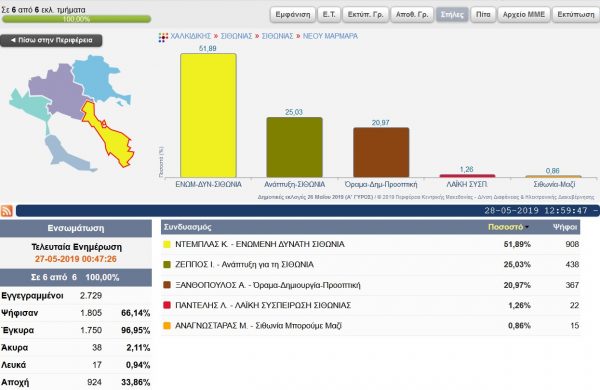Click the Εμφάνιση button
The image size is (600, 390).
coord(293,15)
